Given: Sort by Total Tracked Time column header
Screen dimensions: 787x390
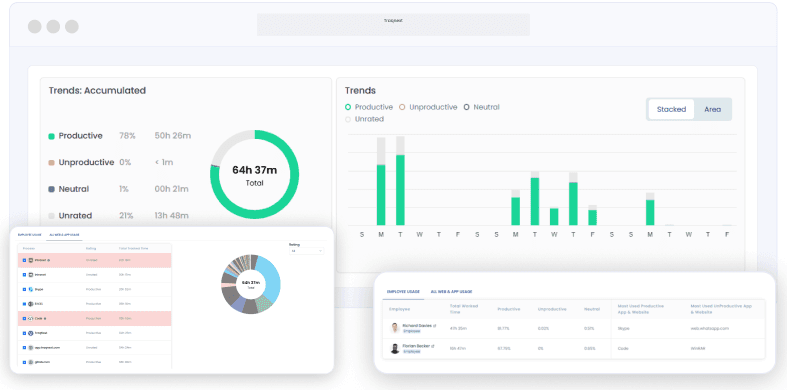Looking at the screenshot, I should [133, 248].
